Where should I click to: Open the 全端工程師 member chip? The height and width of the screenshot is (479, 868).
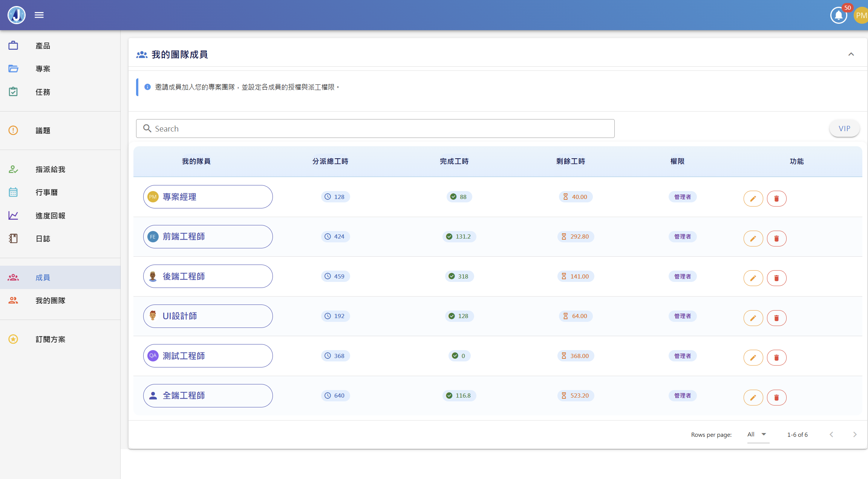tap(208, 396)
